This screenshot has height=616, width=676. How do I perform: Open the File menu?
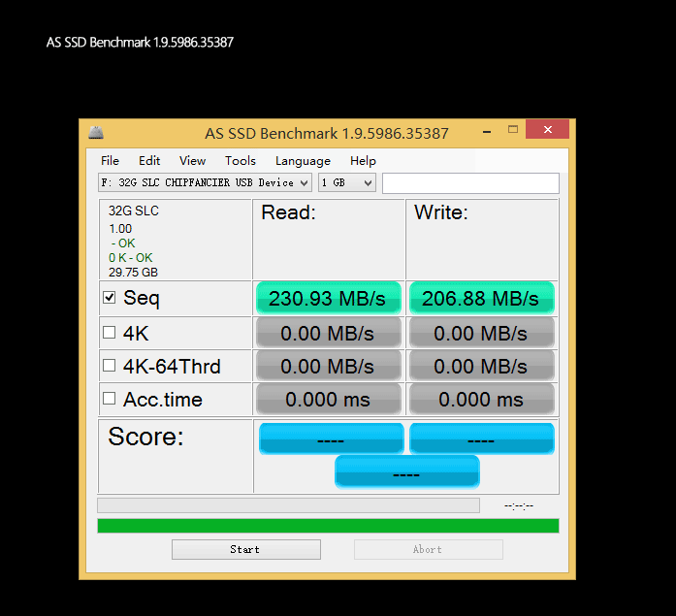click(111, 161)
